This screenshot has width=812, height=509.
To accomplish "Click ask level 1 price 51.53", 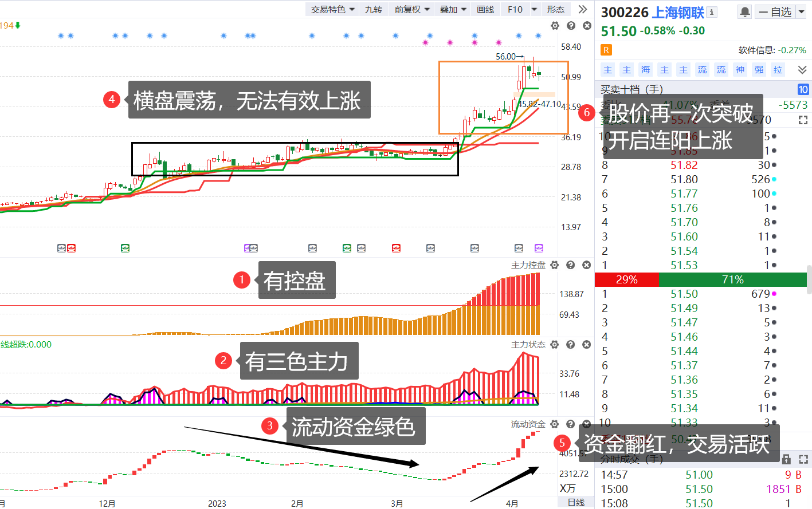I will point(684,265).
